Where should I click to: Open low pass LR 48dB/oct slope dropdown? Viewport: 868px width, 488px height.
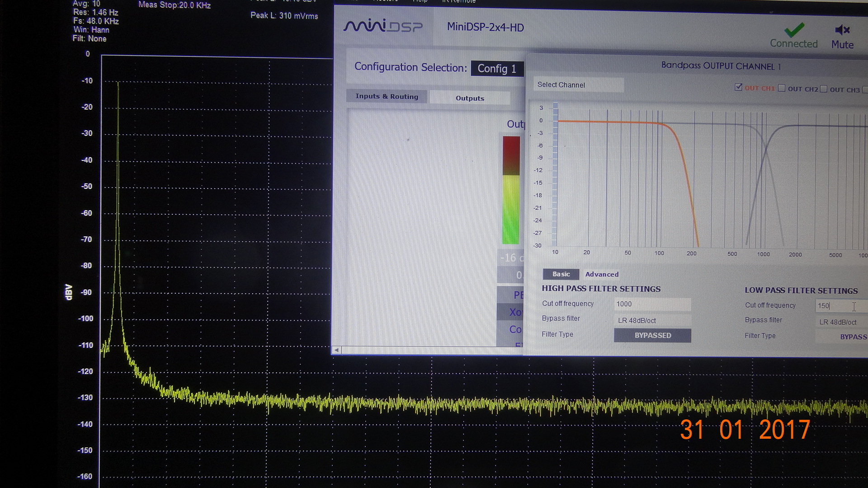(x=841, y=322)
